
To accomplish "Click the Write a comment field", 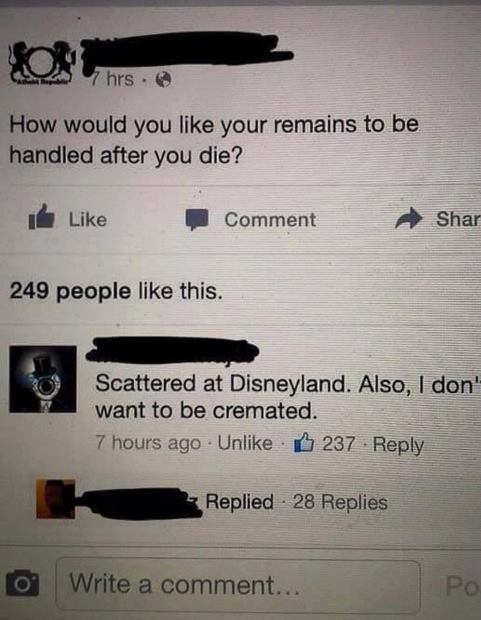I will [238, 586].
